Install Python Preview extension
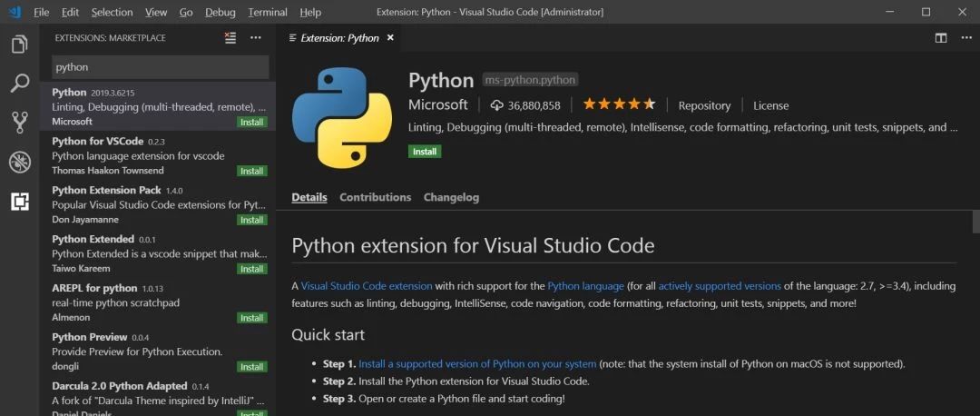 click(x=252, y=367)
